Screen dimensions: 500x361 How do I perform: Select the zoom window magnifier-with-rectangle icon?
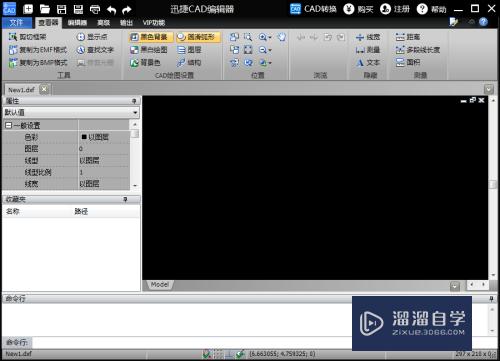(248, 37)
